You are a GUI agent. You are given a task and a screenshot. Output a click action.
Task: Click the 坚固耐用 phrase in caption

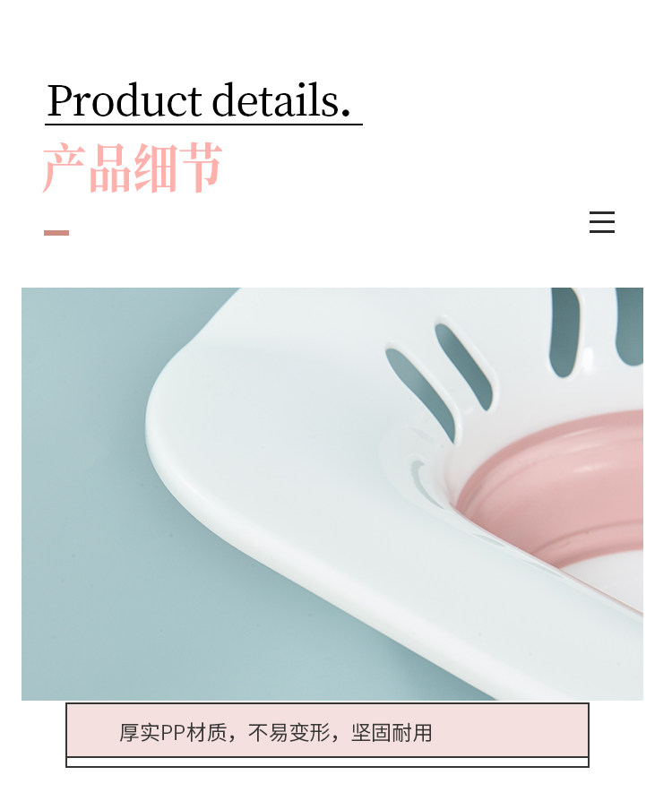[392, 733]
